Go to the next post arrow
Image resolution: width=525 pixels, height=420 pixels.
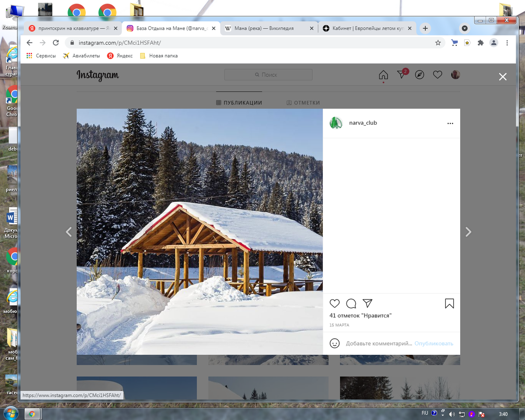coord(468,232)
